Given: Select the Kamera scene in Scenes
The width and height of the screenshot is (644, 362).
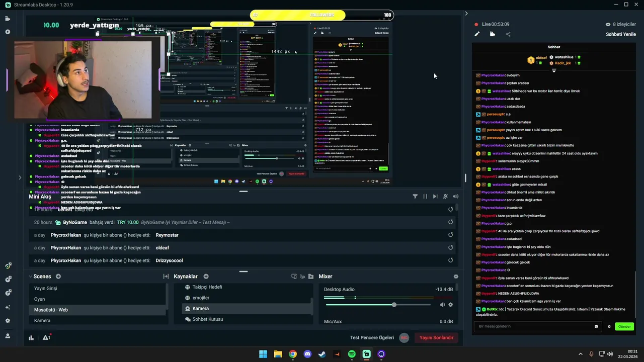Looking at the screenshot, I should click(x=97, y=320).
